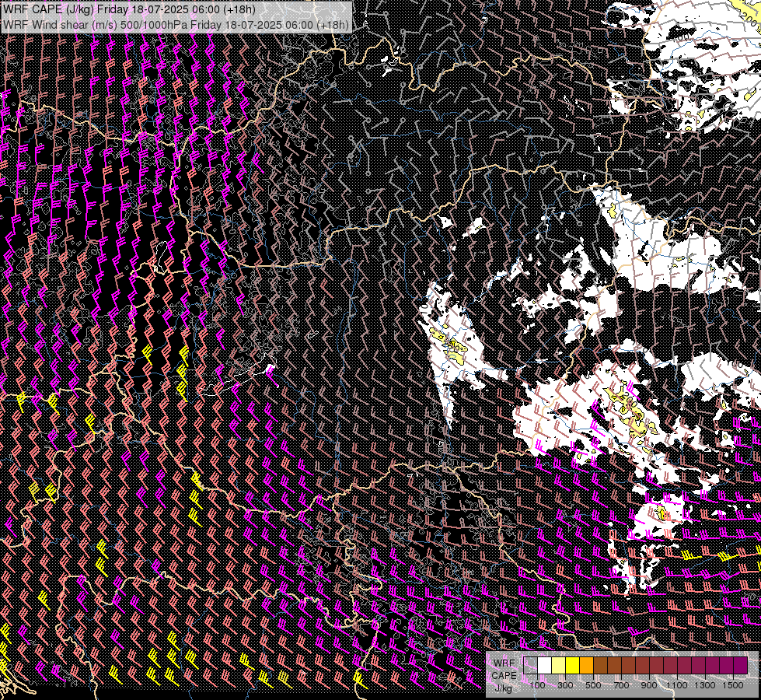Image resolution: width=761 pixels, height=700 pixels.
Task: Click the legend value '700'
Action: tap(621, 685)
